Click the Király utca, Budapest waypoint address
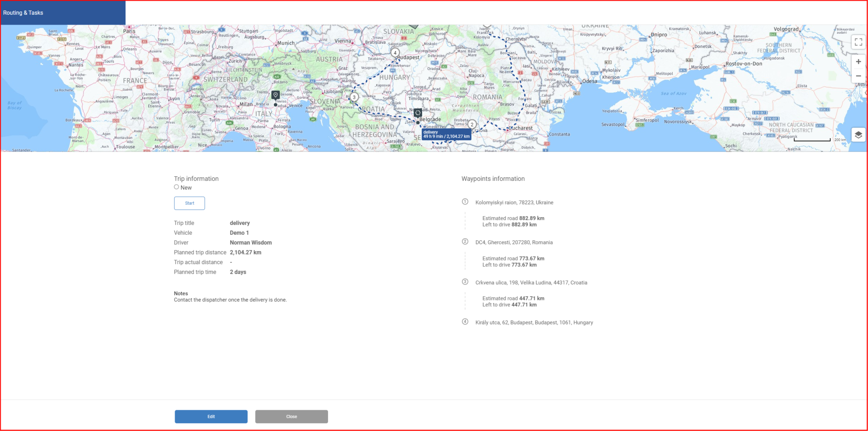The height and width of the screenshot is (431, 868). (x=534, y=323)
